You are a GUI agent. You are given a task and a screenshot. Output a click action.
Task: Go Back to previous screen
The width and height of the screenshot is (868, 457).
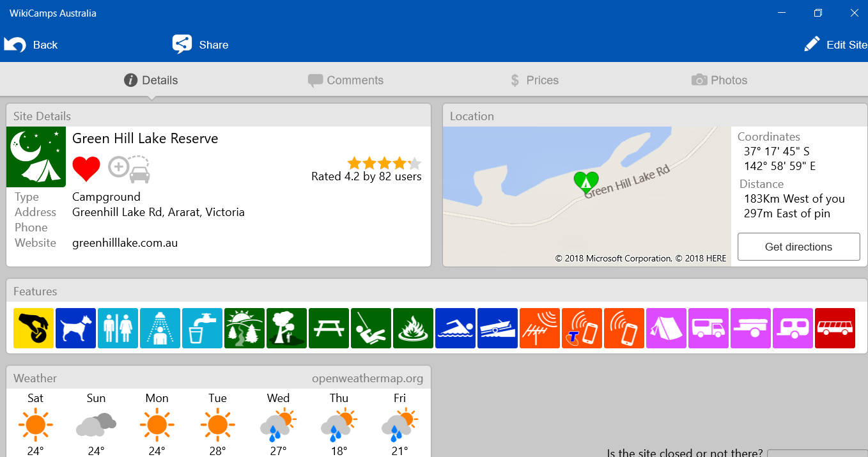coord(31,45)
